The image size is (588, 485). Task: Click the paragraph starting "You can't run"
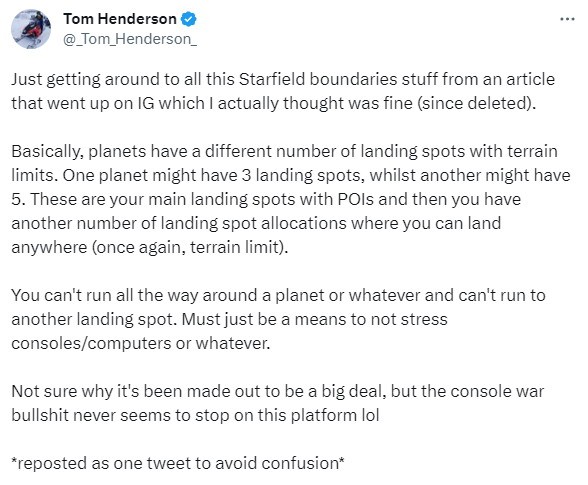pos(278,319)
